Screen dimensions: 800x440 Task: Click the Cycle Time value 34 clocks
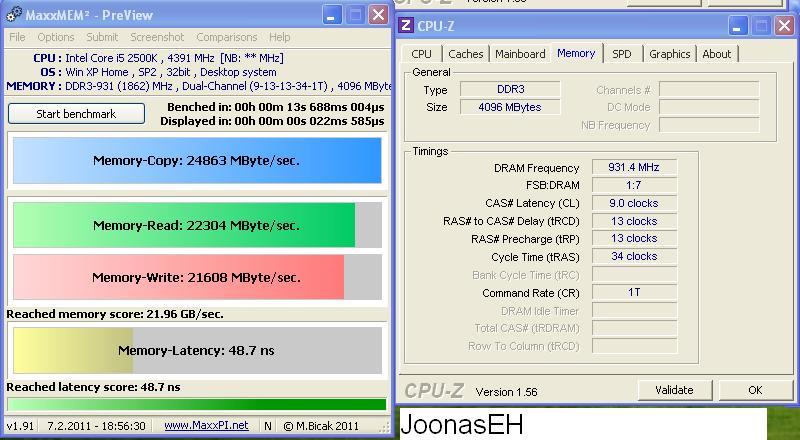pos(634,256)
